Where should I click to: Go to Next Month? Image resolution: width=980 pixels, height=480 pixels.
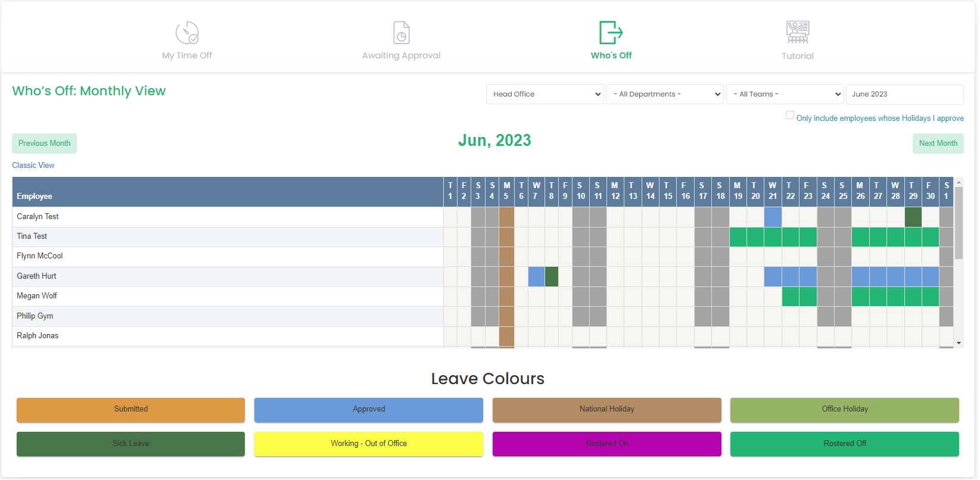(x=938, y=144)
